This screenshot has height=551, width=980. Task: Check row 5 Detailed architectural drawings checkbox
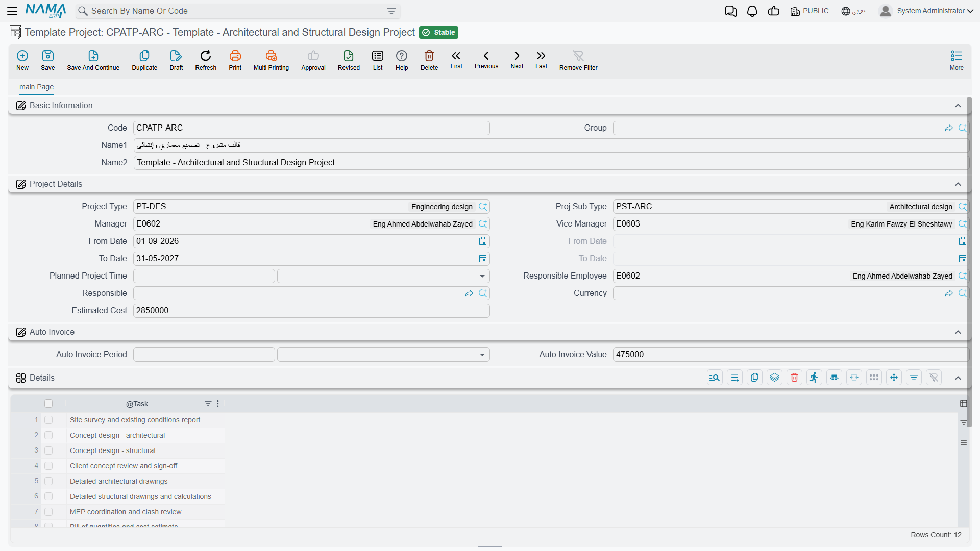click(48, 481)
